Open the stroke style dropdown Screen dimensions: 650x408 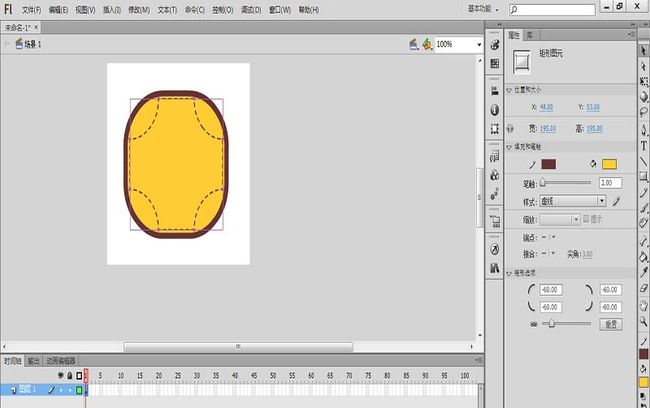coord(572,202)
